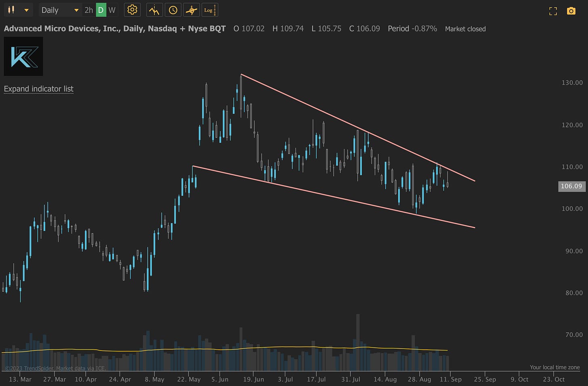
Task: Click Your local time zone label
Action: (x=555, y=367)
